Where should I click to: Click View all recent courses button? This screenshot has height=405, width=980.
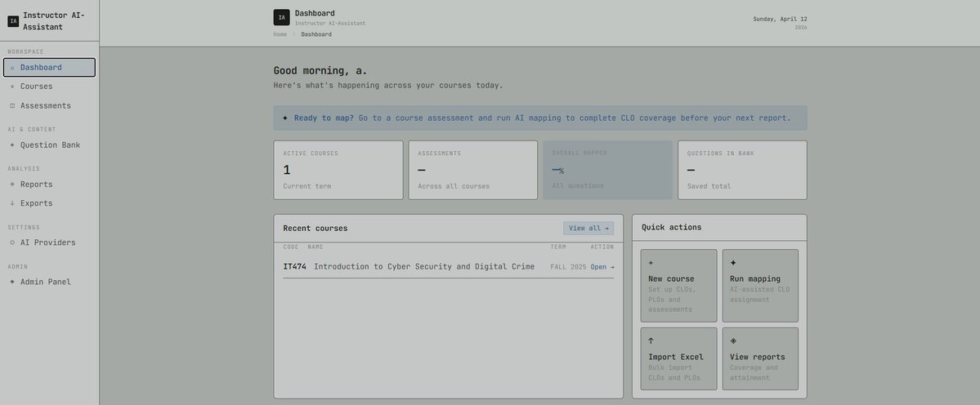[x=588, y=229]
